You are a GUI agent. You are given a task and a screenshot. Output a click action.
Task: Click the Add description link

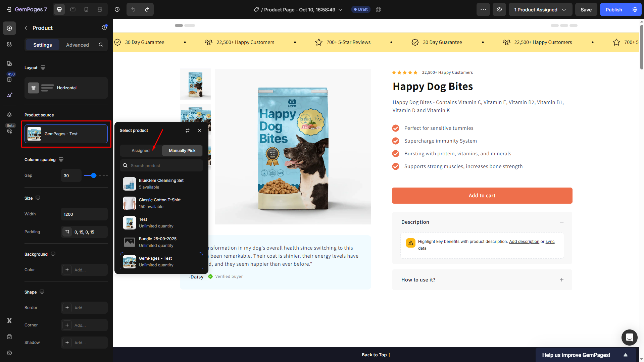click(524, 242)
